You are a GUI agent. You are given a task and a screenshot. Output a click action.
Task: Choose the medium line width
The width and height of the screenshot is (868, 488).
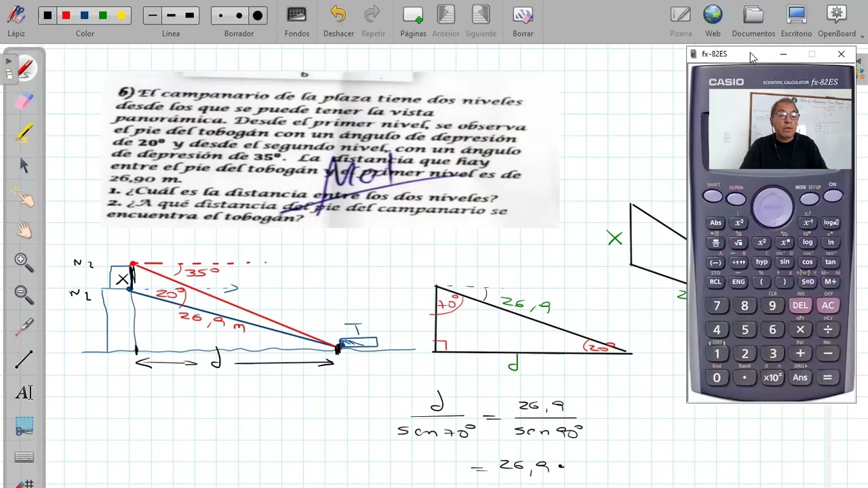pyautogui.click(x=171, y=16)
